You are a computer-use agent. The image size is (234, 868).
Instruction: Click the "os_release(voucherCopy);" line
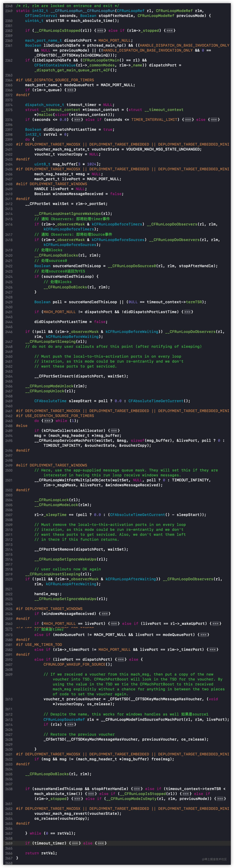(62, 818)
